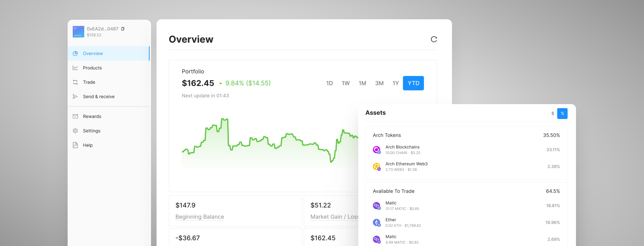The height and width of the screenshot is (246, 644).
Task: Select the 1D time range
Action: pos(329,83)
